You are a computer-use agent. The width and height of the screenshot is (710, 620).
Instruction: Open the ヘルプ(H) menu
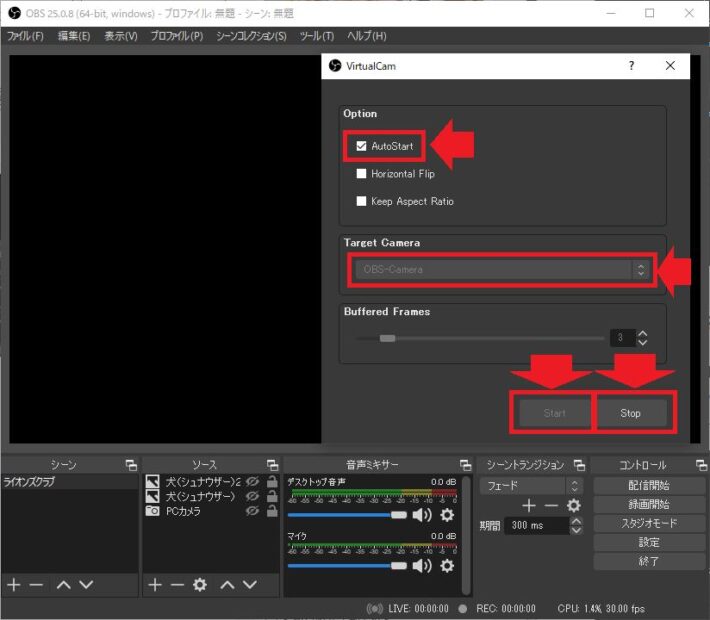click(x=366, y=36)
